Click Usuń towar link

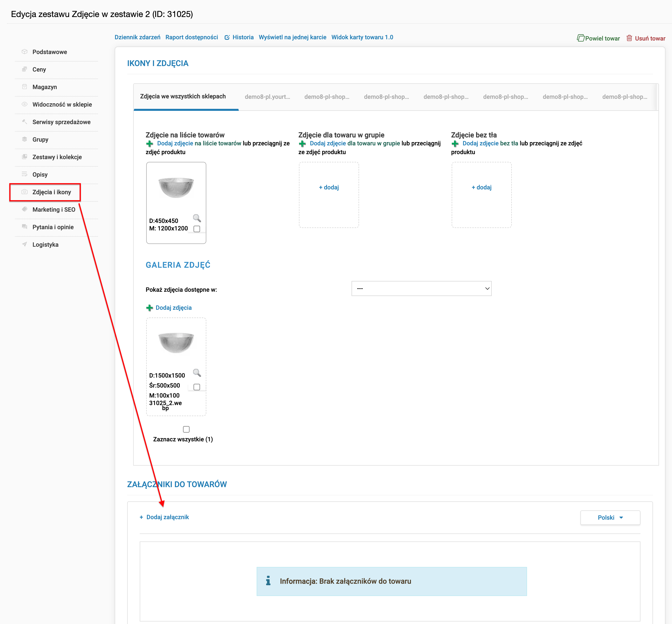(650, 39)
